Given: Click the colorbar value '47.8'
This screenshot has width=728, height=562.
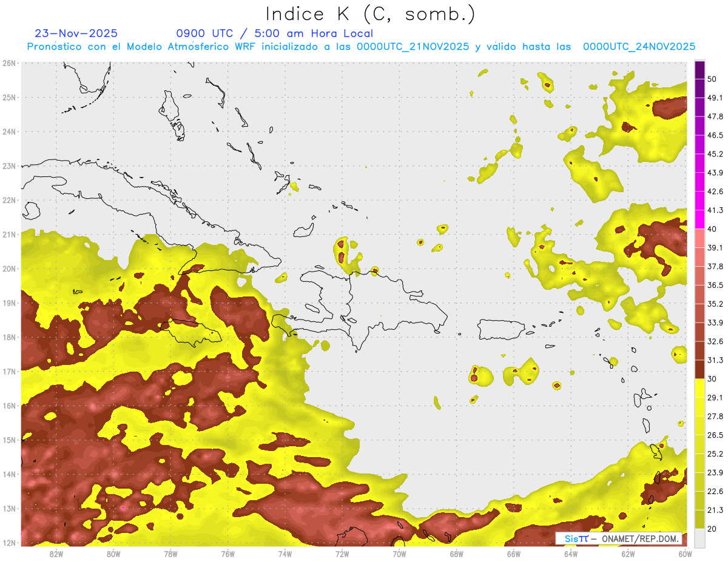Looking at the screenshot, I should [715, 116].
